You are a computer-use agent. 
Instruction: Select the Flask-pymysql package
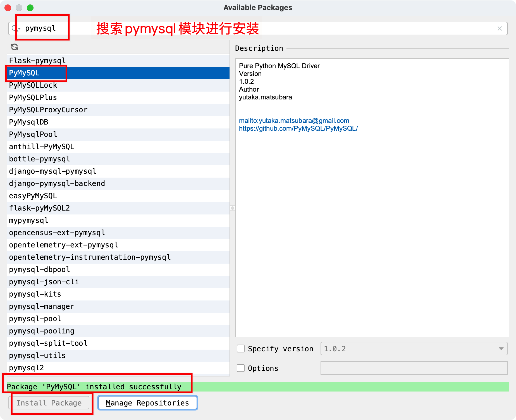[118, 61]
